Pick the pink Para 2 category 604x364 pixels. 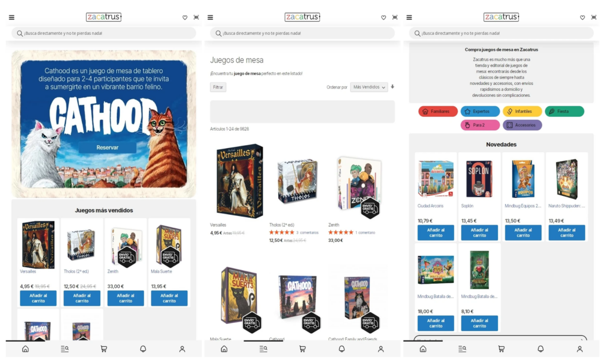480,125
